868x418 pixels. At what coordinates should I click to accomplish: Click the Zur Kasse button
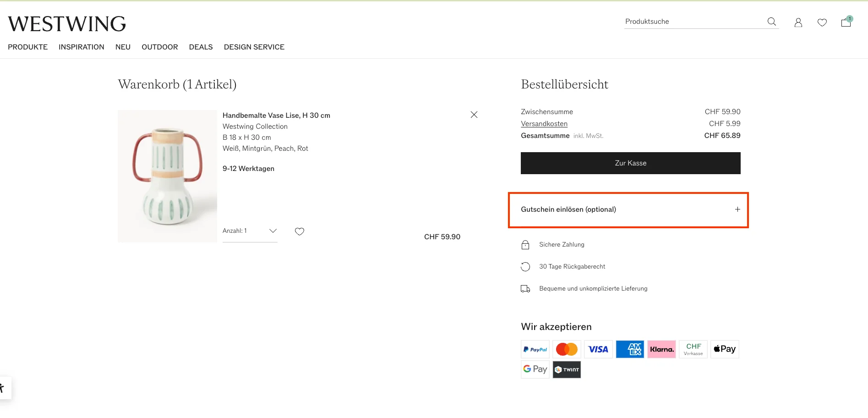[630, 163]
